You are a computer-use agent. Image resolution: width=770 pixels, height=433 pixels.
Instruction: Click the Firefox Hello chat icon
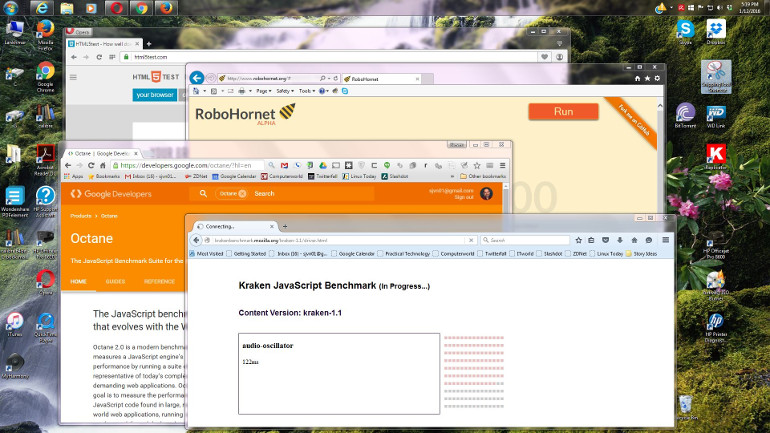click(x=649, y=240)
